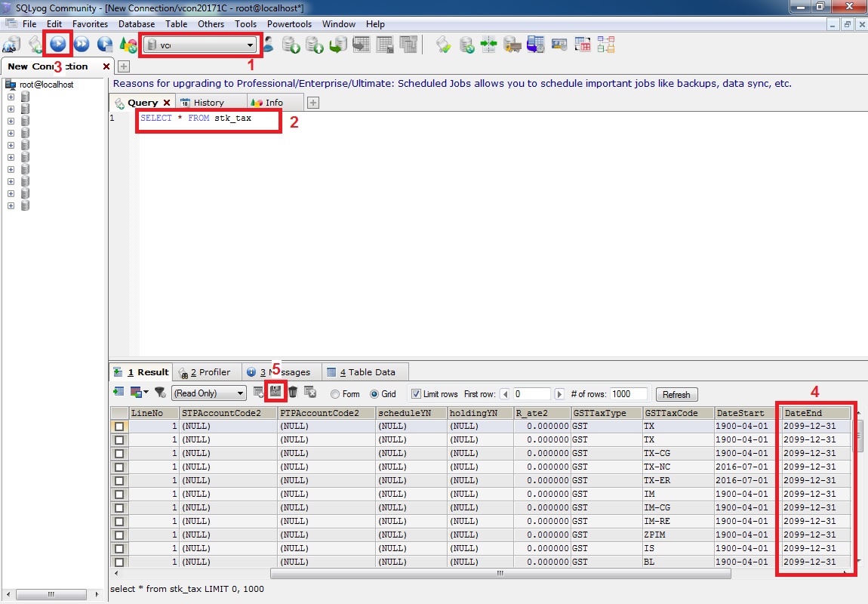Click the Execute Query play button

click(x=57, y=45)
